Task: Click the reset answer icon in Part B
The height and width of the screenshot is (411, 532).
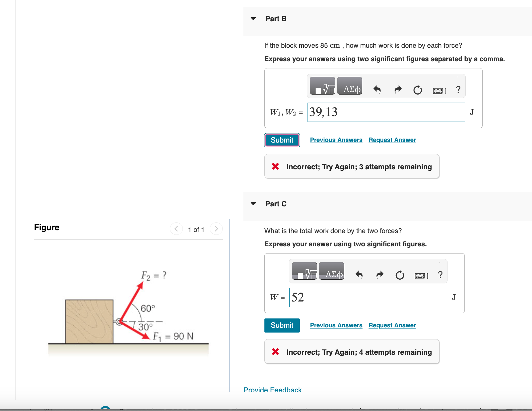Action: [x=417, y=89]
